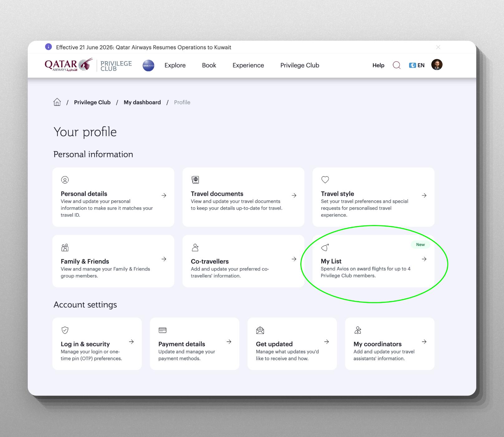
Task: Click the Travel documents passport icon
Action: point(195,180)
